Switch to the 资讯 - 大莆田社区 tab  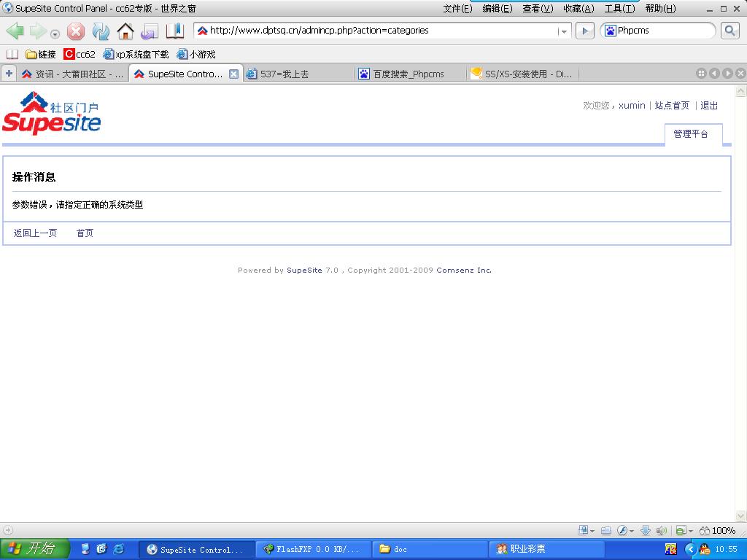(73, 74)
